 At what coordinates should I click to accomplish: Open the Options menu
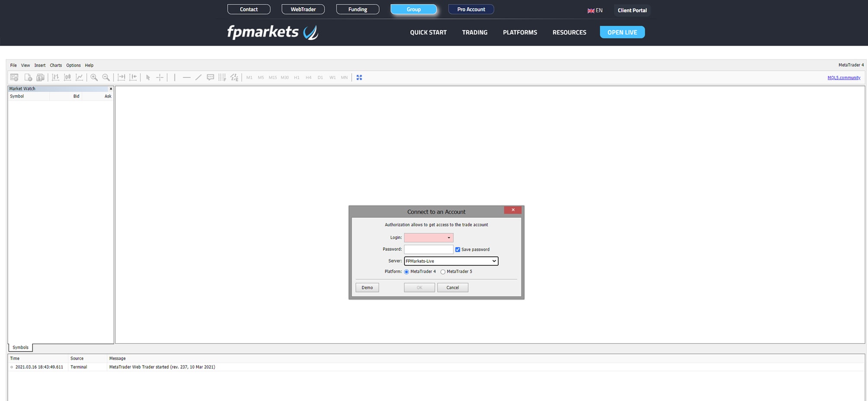73,65
